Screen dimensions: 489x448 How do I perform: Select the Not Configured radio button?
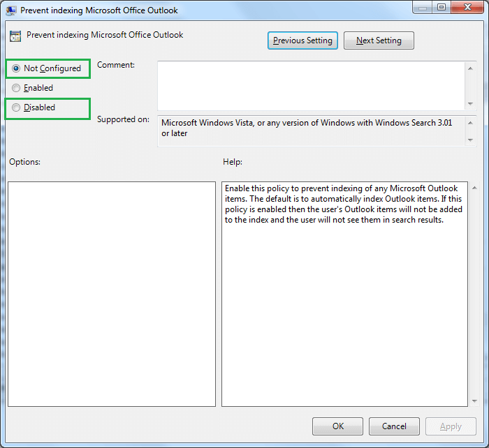tap(16, 68)
